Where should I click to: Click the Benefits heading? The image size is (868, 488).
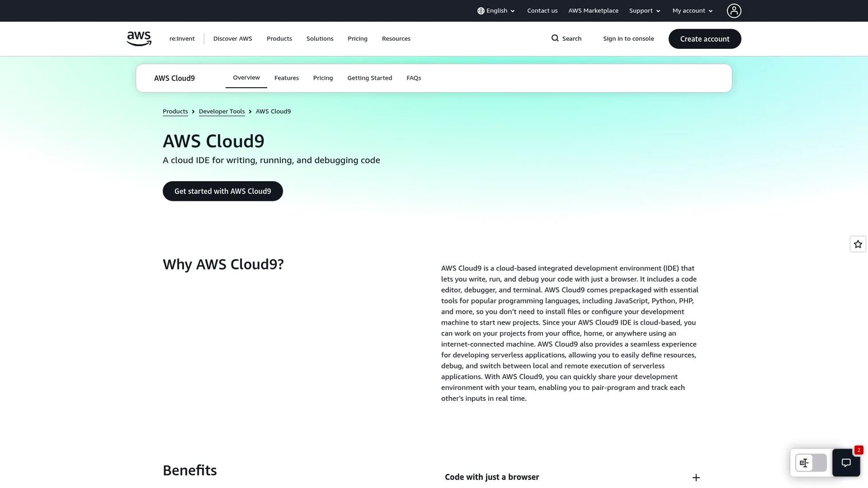[190, 470]
